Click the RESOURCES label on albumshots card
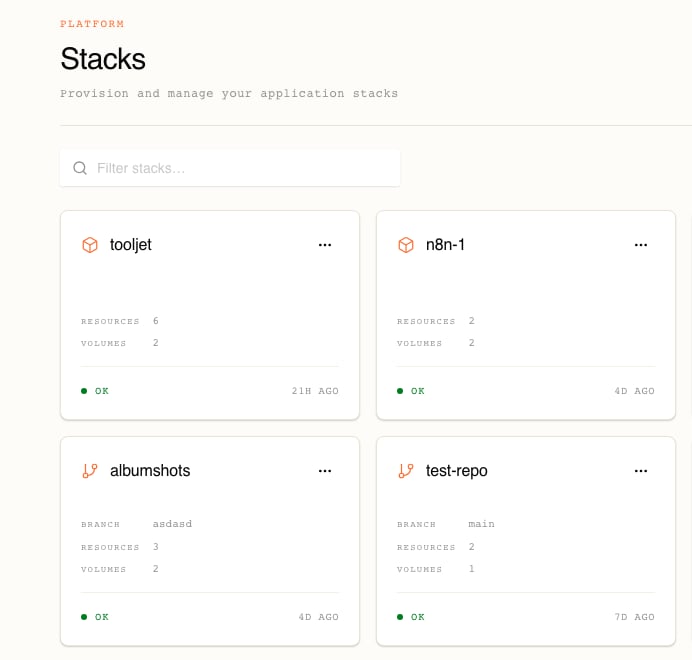The height and width of the screenshot is (660, 692). [x=110, y=547]
